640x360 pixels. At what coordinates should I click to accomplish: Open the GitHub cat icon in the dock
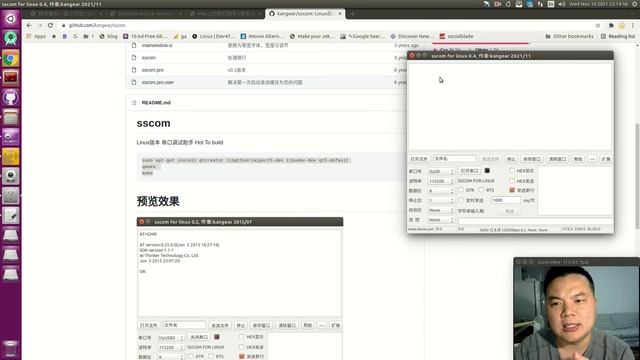pyautogui.click(x=11, y=98)
